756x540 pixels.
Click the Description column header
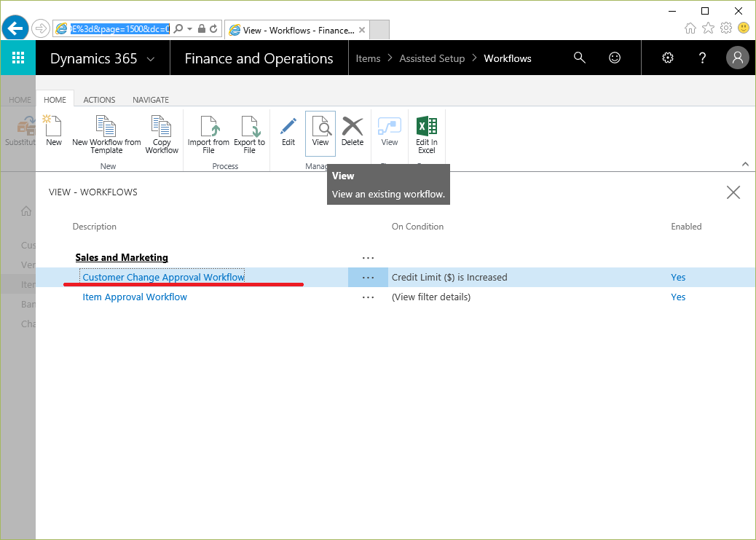point(95,227)
